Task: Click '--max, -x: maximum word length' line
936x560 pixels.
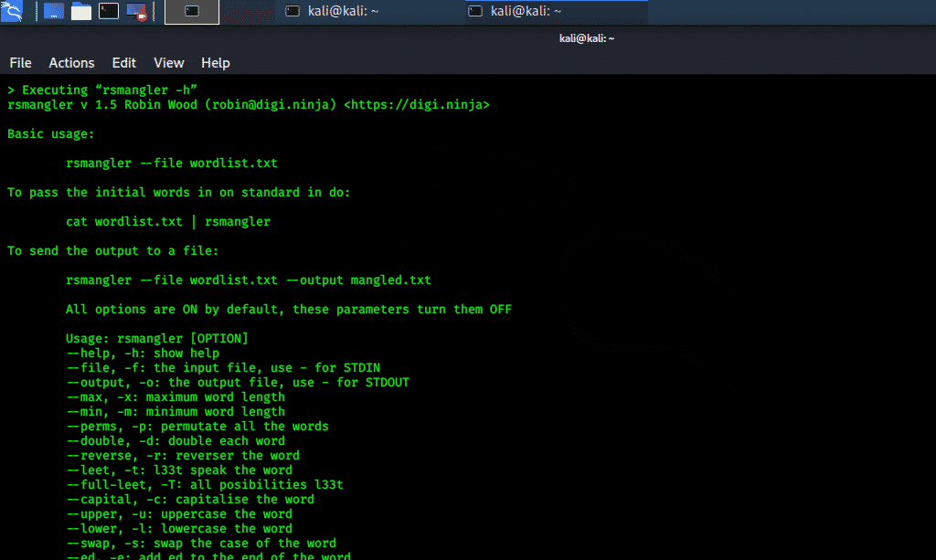Action: (x=175, y=397)
